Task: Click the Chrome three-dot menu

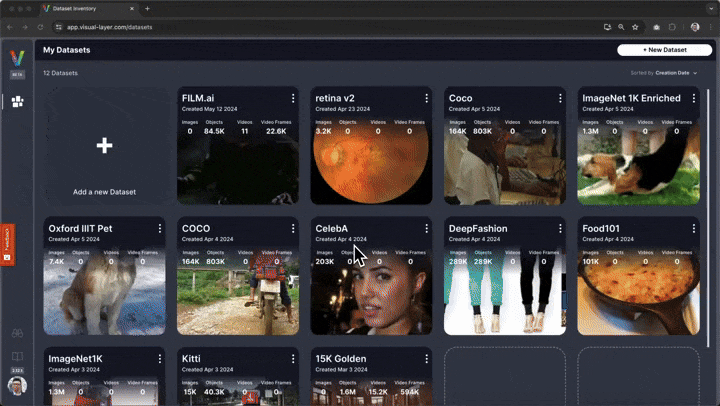Action: [x=711, y=27]
